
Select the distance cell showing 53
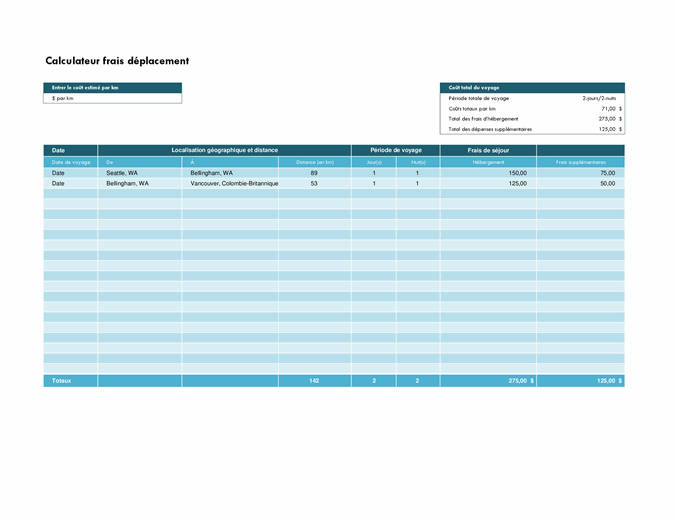coord(314,184)
